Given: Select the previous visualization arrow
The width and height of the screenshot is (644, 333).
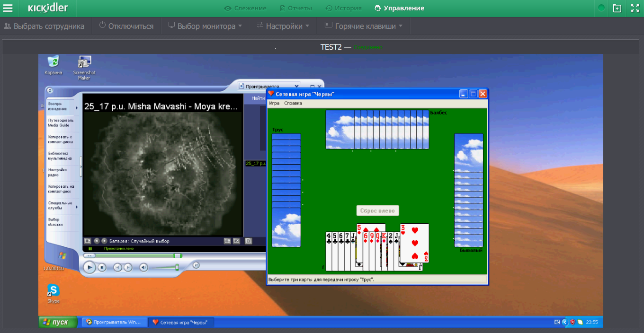Looking at the screenshot, I should click(96, 241).
